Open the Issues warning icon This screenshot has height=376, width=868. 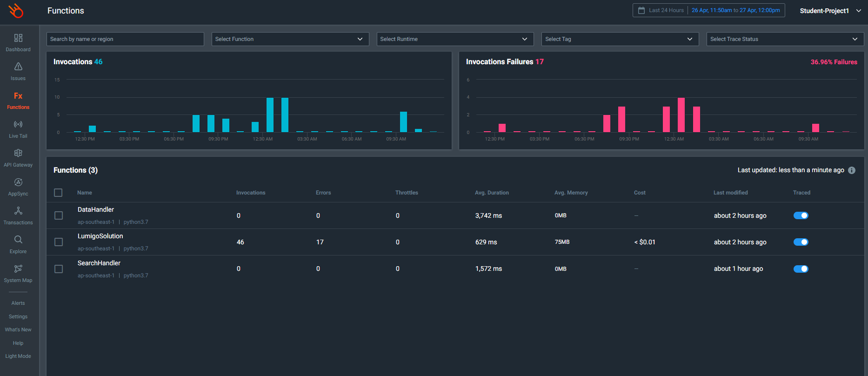18,67
